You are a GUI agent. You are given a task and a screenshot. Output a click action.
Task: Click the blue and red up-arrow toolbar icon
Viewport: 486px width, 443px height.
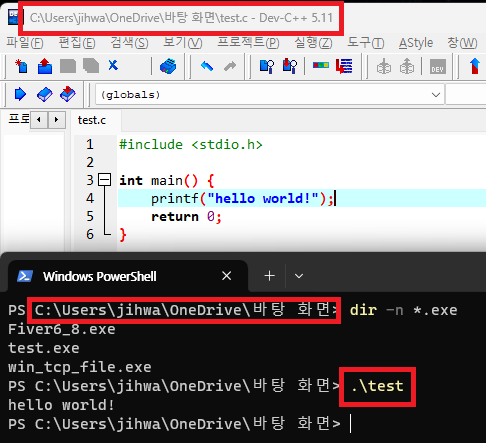[475, 66]
